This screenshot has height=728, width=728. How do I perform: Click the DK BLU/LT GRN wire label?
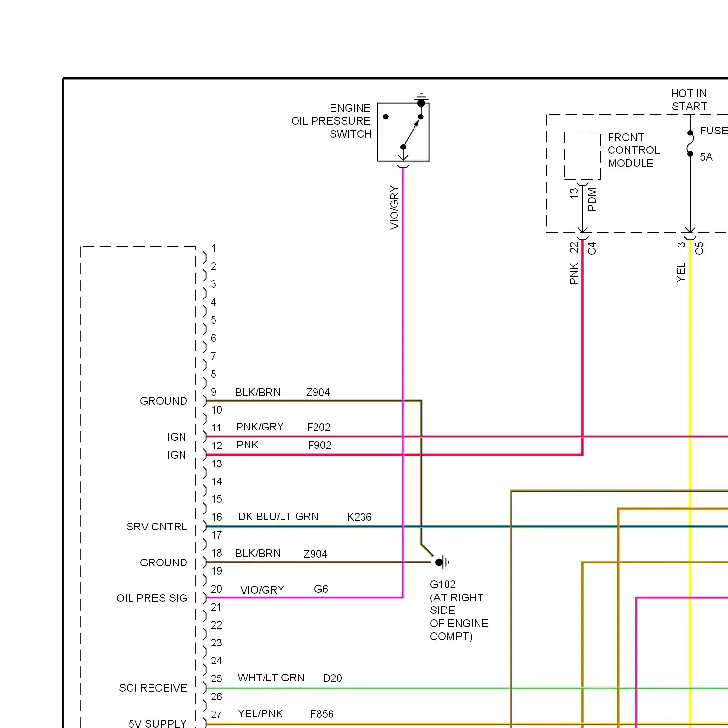(278, 517)
